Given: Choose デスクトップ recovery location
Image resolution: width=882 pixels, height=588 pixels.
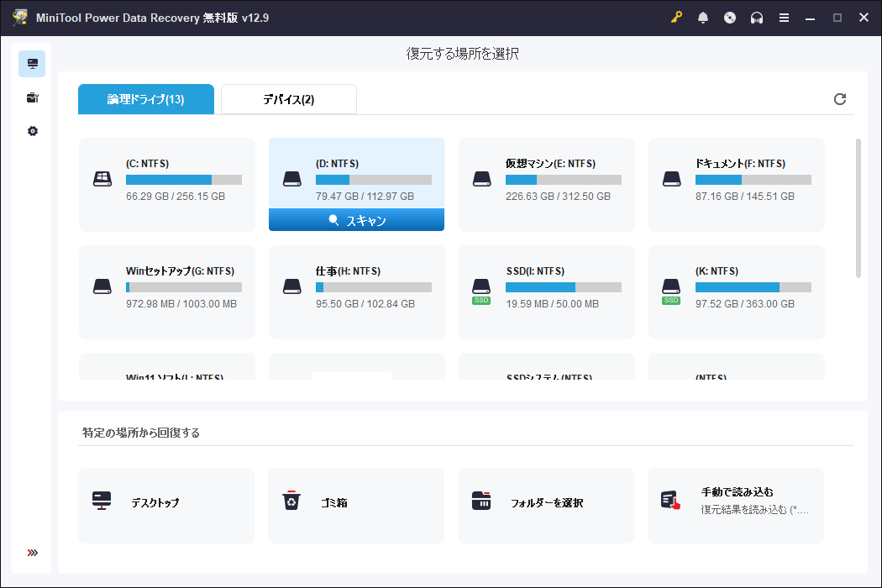Looking at the screenshot, I should click(166, 506).
